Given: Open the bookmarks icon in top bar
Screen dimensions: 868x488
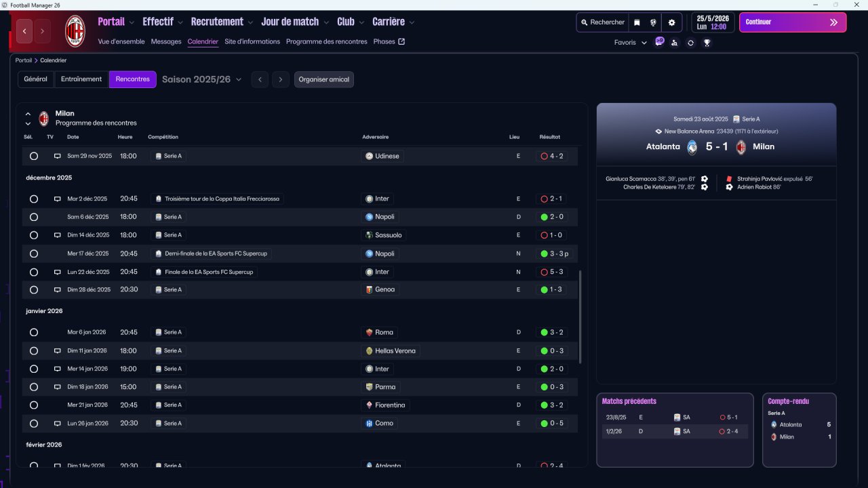Looking at the screenshot, I should 637,22.
